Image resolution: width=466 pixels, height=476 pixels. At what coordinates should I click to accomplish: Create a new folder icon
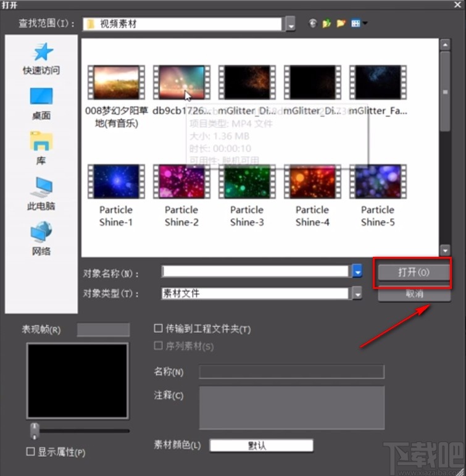[341, 23]
